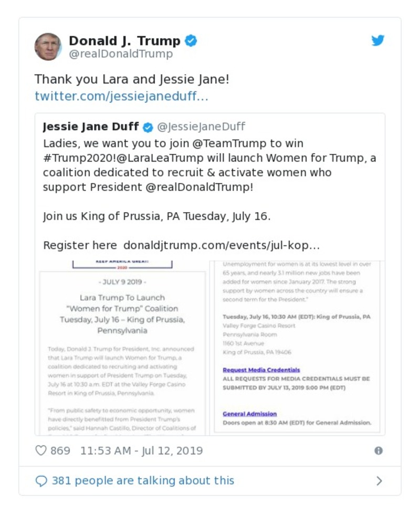Open the tweet info icon
The height and width of the screenshot is (515, 420).
tap(378, 450)
